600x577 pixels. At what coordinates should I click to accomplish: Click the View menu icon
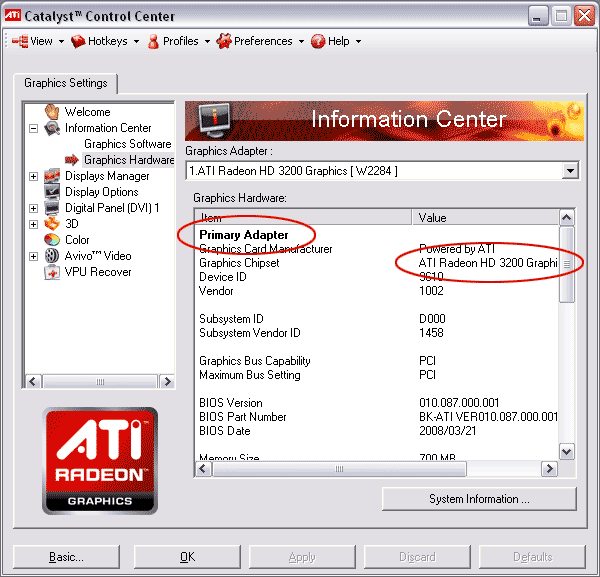pyautogui.click(x=20, y=41)
